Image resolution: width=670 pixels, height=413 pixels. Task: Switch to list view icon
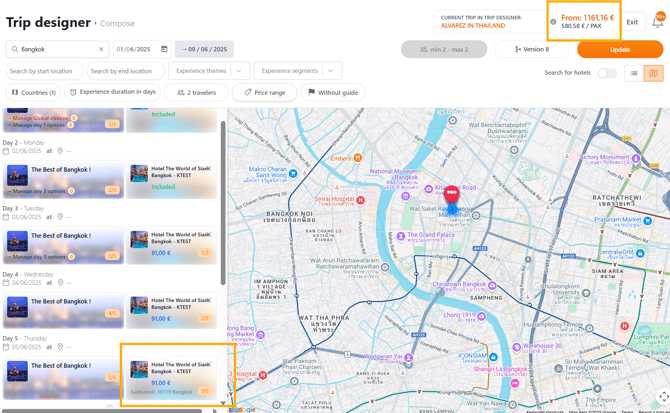[x=633, y=73]
